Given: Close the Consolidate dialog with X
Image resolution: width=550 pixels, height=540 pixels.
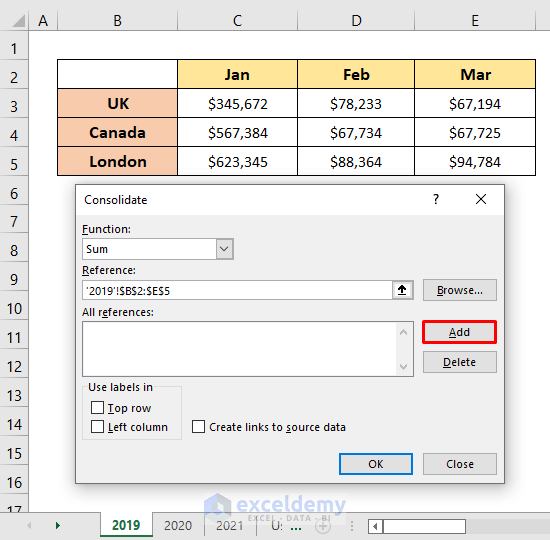Looking at the screenshot, I should [x=481, y=199].
